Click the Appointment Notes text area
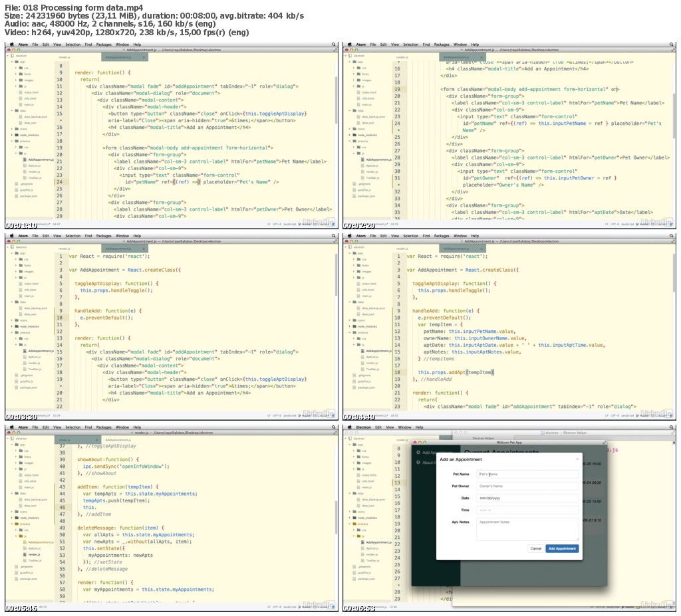Image resolution: width=681 pixels, height=616 pixels. pyautogui.click(x=527, y=529)
